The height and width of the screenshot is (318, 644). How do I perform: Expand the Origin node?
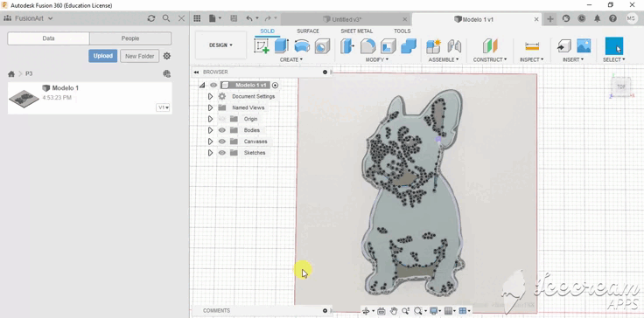tap(210, 119)
